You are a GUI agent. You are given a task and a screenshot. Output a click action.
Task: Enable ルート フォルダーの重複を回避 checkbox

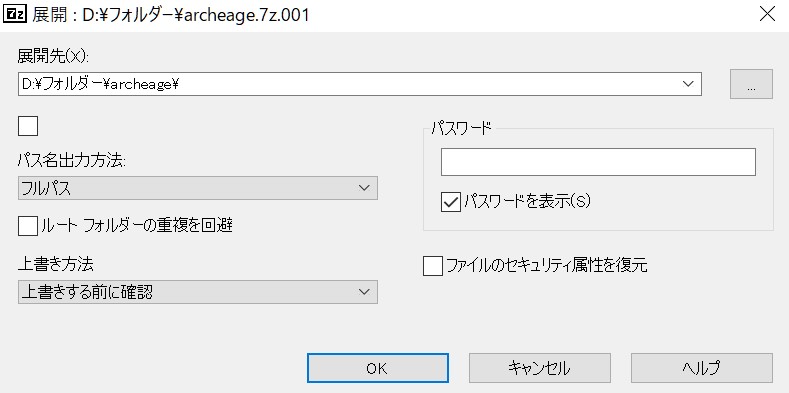click(x=28, y=225)
